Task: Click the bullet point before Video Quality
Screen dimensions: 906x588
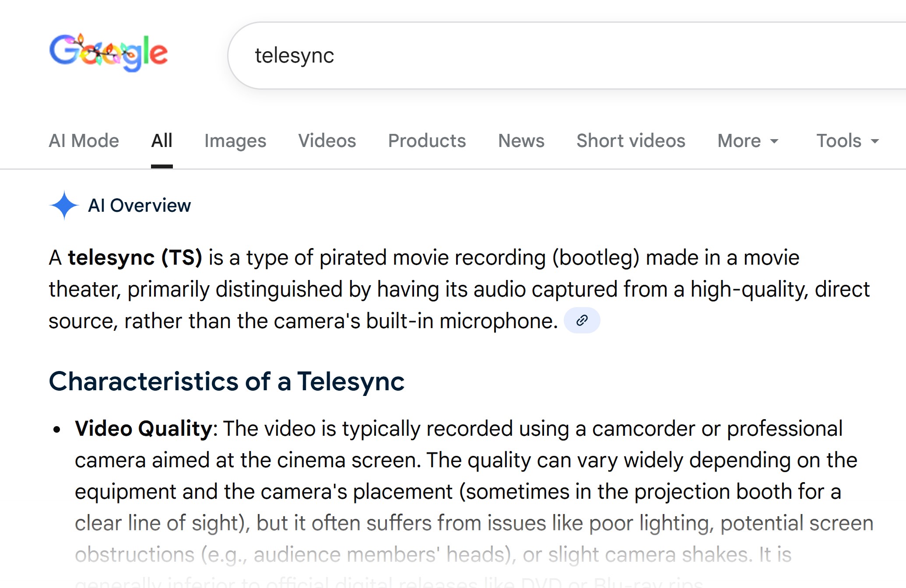Action: coord(56,430)
